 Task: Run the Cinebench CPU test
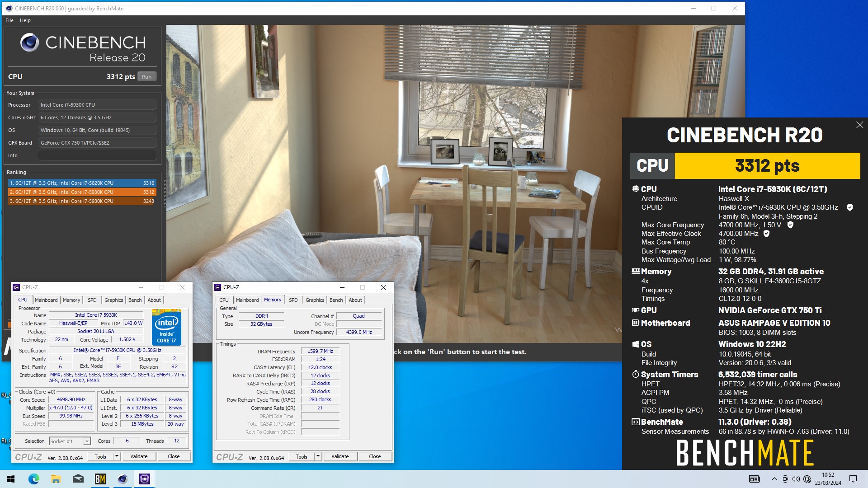[146, 77]
